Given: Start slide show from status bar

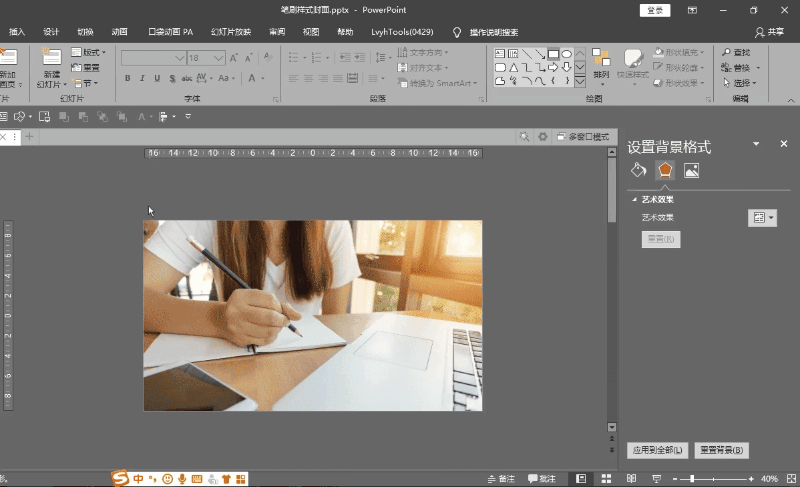Looking at the screenshot, I should pos(656,478).
